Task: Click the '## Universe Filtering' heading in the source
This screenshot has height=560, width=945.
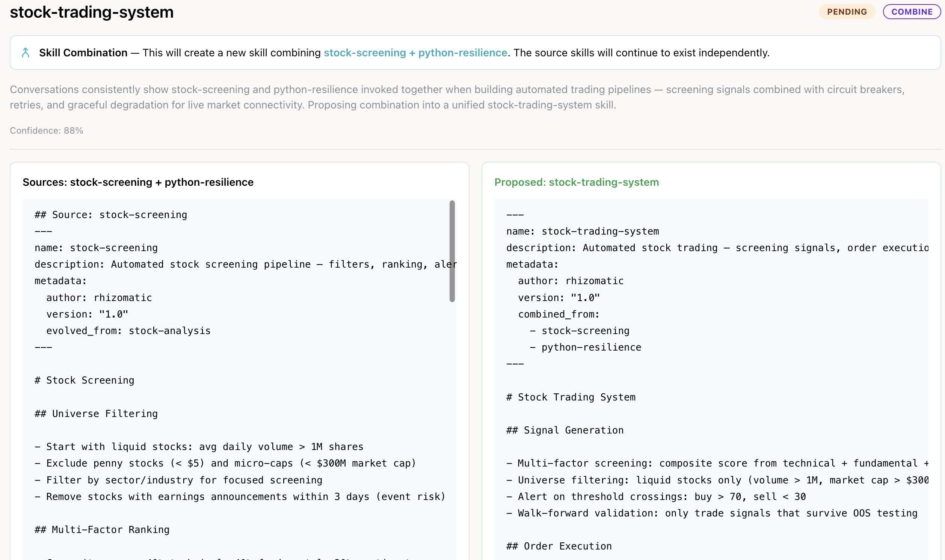Action: pos(96,414)
